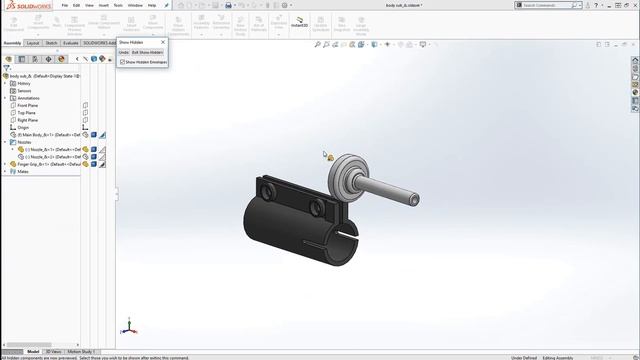Viewport: 640px width, 360px height.
Task: Open the Search Commands dropdown arrow
Action: [x=580, y=5]
